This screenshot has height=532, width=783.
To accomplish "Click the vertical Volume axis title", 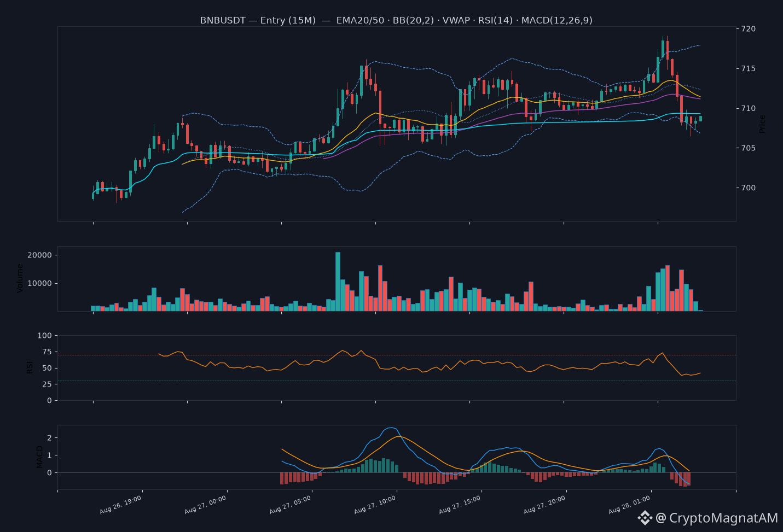I will [x=20, y=278].
